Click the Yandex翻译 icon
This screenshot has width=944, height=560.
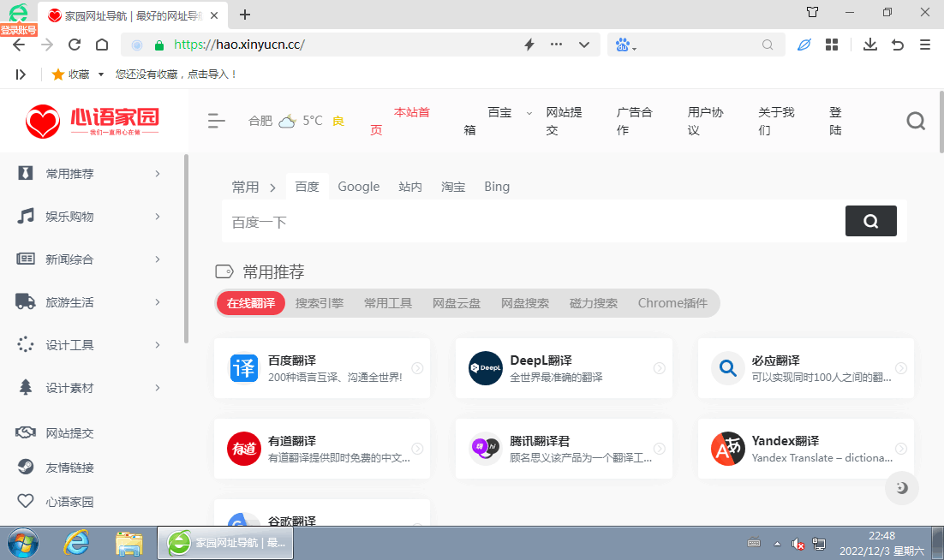728,449
